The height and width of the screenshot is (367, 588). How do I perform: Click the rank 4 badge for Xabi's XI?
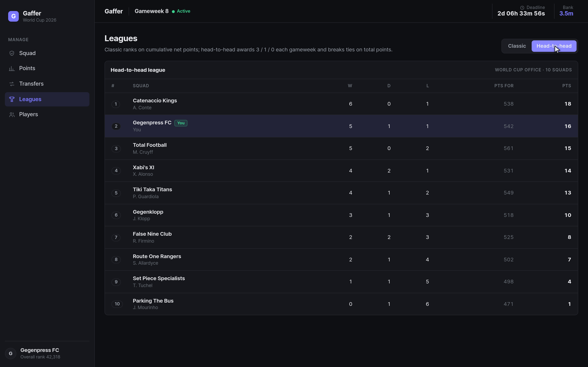tap(116, 171)
